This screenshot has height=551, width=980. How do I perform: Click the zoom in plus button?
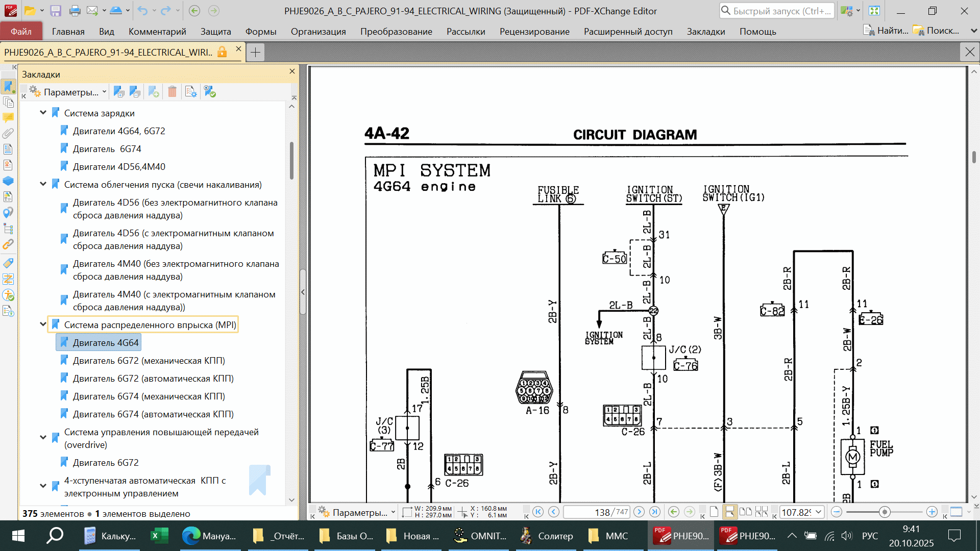[932, 512]
